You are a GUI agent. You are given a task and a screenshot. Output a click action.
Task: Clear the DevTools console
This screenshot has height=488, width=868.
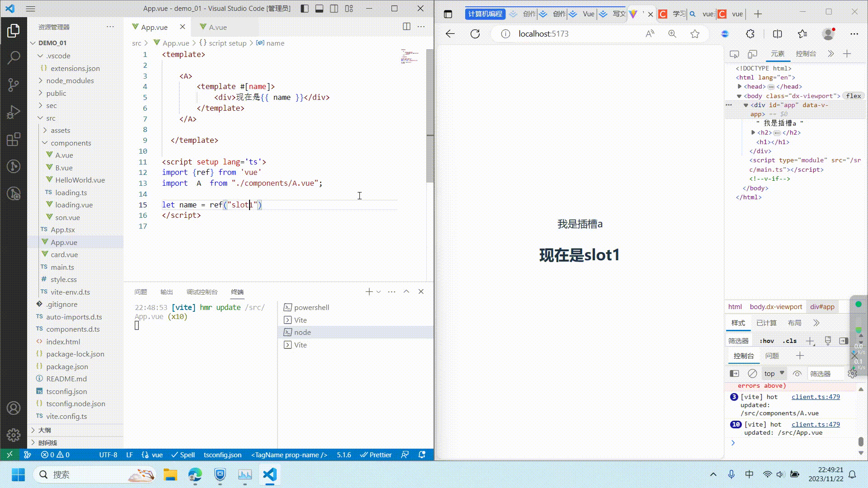pyautogui.click(x=752, y=373)
